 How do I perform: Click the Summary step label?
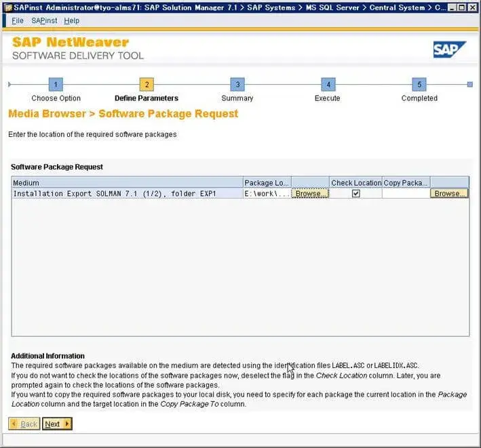click(x=237, y=98)
